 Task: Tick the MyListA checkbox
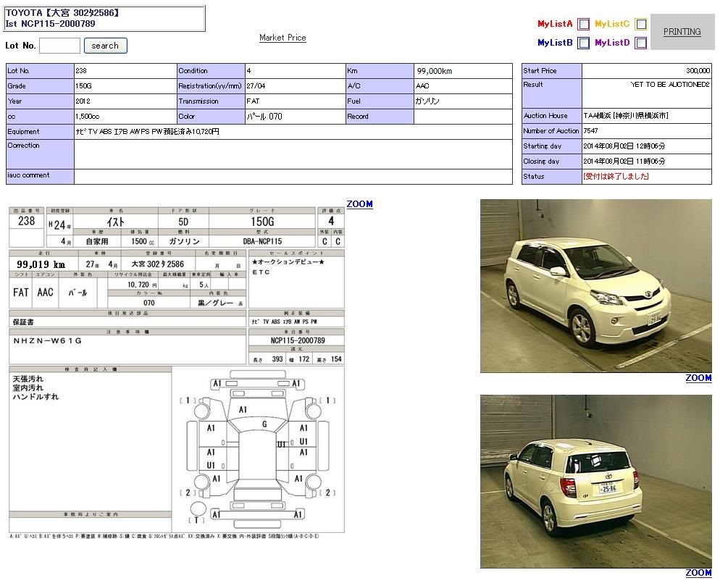click(x=583, y=24)
